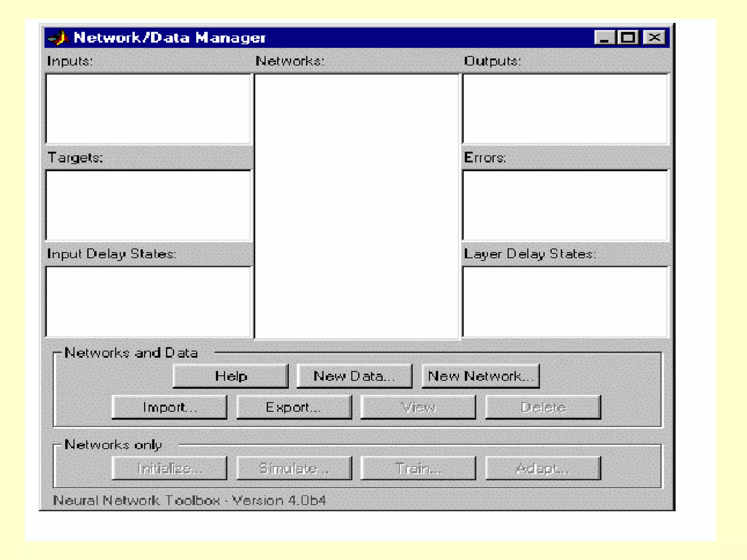Select the Targets list box
The height and width of the screenshot is (560, 747).
click(x=148, y=205)
